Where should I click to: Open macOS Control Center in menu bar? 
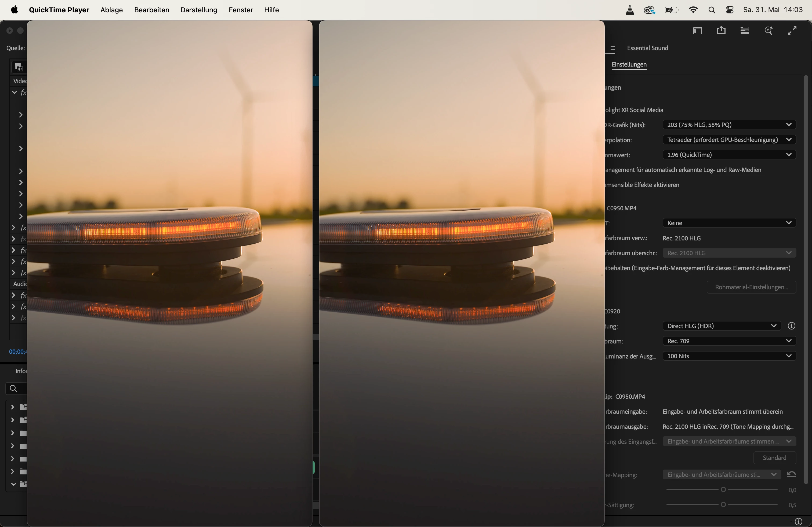(x=730, y=10)
